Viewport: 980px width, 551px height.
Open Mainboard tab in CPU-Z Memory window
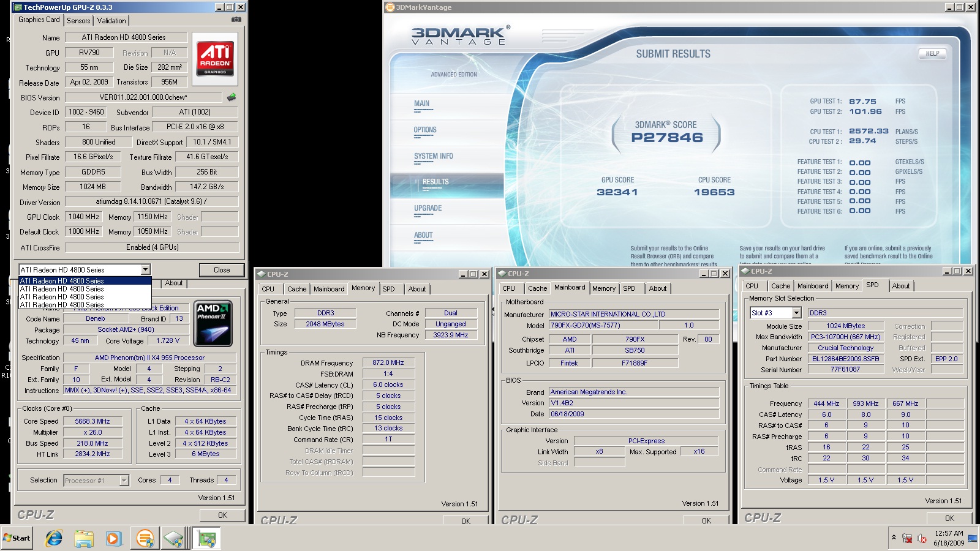tap(329, 289)
